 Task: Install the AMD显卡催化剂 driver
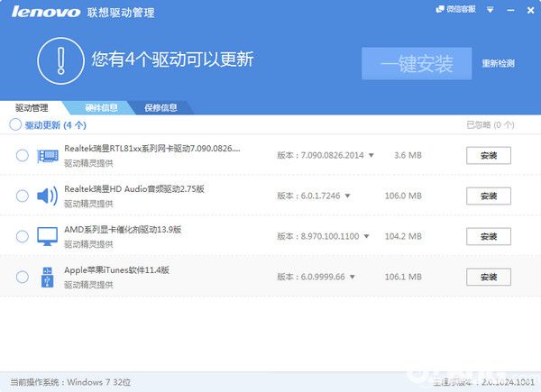pos(489,237)
